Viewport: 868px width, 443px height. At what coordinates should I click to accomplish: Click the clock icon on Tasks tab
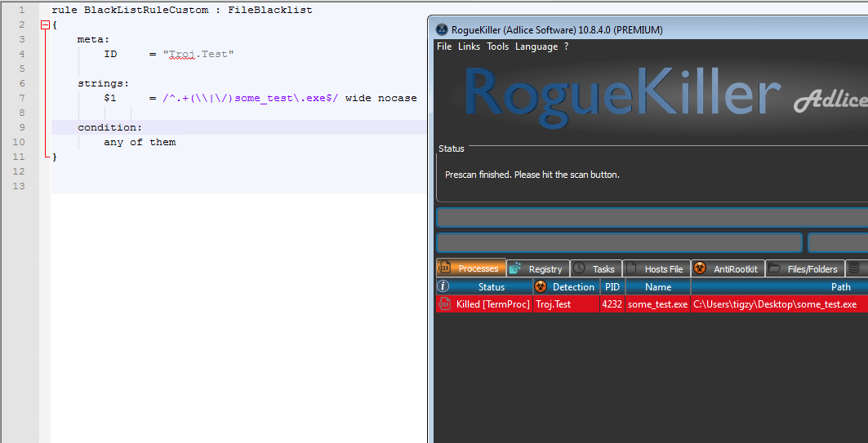(x=579, y=268)
